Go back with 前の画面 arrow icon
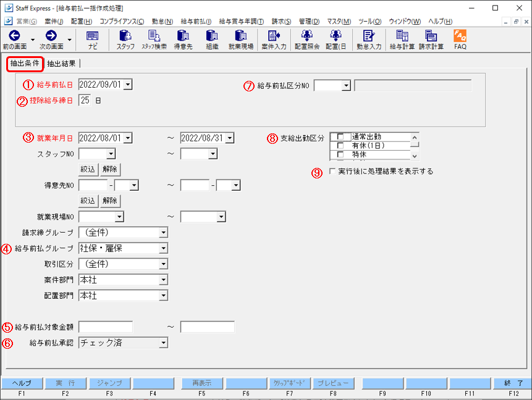The height and width of the screenshot is (400, 532). pyautogui.click(x=15, y=36)
